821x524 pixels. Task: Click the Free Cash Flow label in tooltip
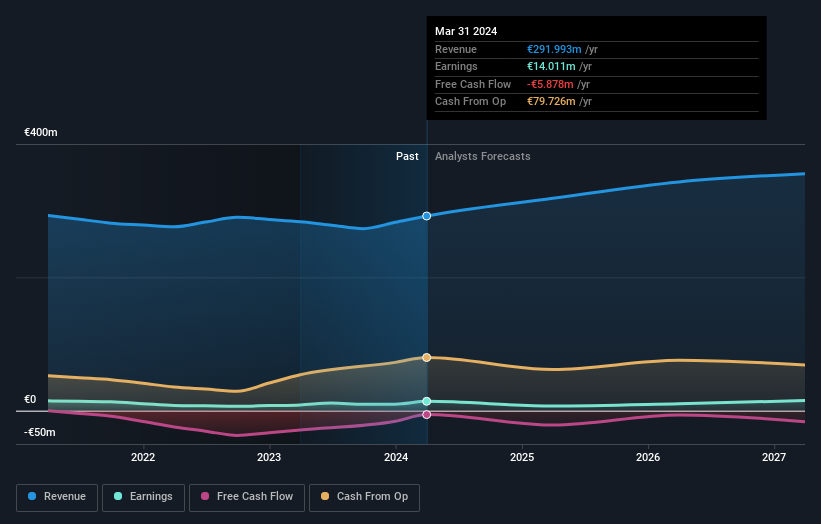pos(473,84)
